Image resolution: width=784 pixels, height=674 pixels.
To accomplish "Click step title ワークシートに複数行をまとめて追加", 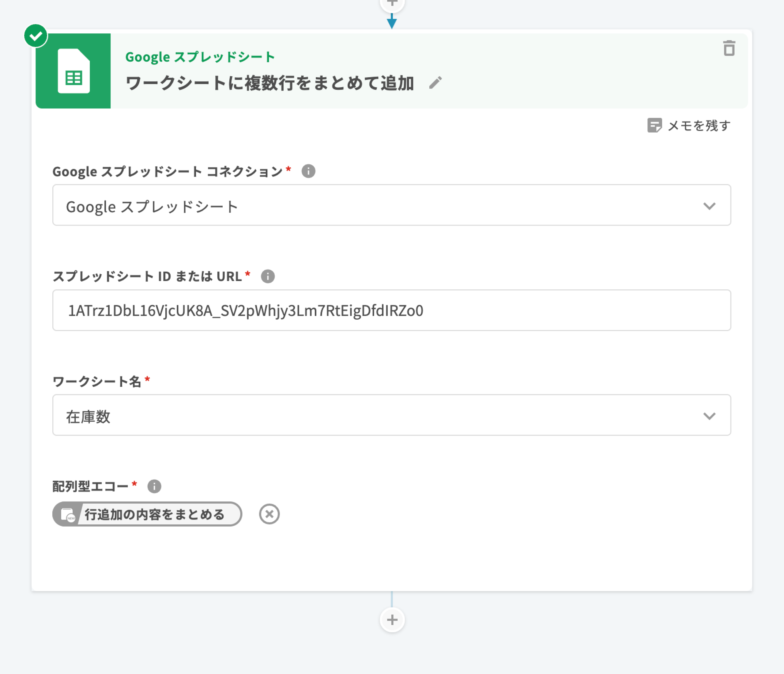I will tap(269, 83).
